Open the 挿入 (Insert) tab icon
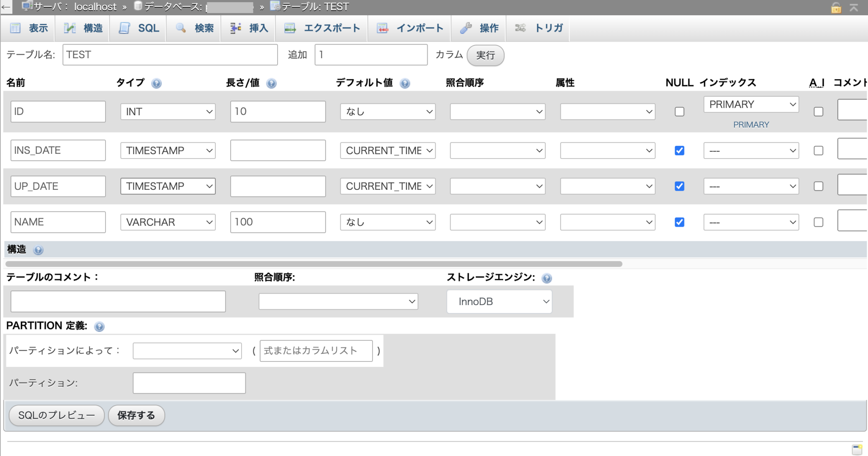This screenshot has width=868, height=456. click(x=248, y=28)
